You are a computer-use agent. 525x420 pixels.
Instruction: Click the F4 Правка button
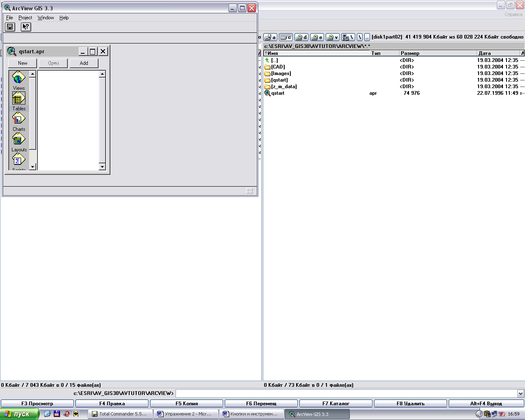[x=112, y=404]
